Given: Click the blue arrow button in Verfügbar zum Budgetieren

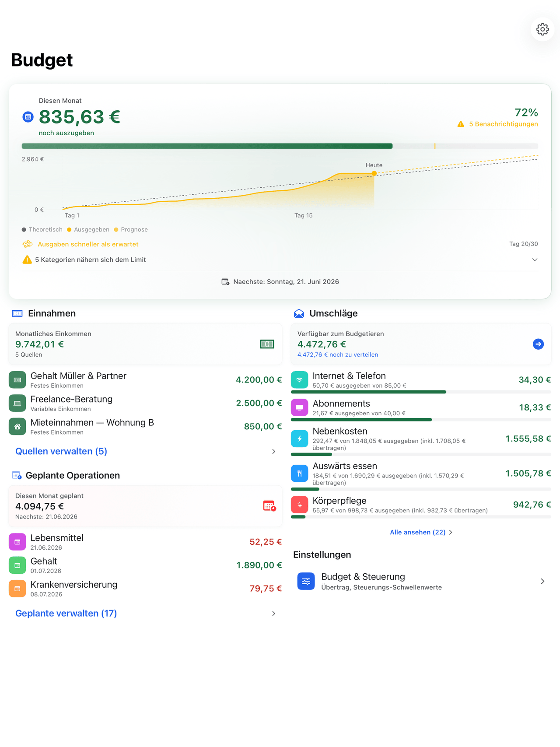Looking at the screenshot, I should (x=539, y=344).
